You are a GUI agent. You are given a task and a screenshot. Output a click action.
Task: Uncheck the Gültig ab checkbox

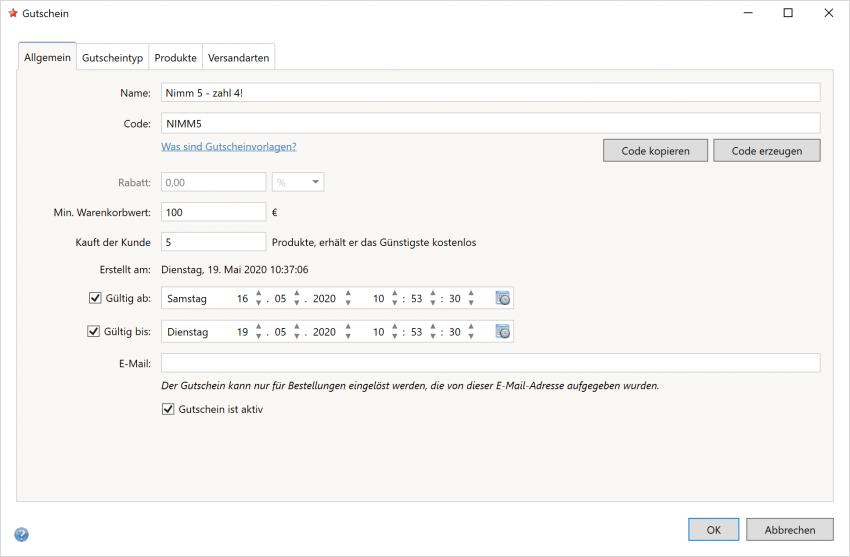click(x=95, y=298)
